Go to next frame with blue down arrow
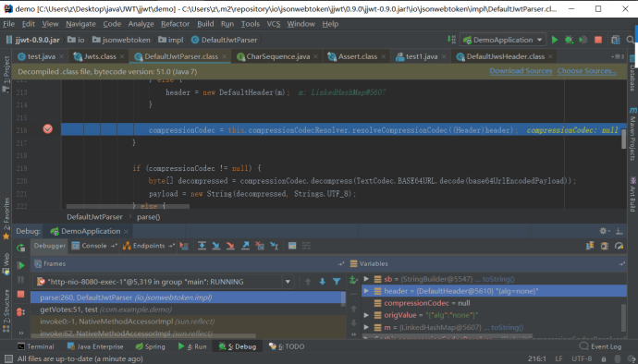The width and height of the screenshot is (638, 364). coord(323,282)
